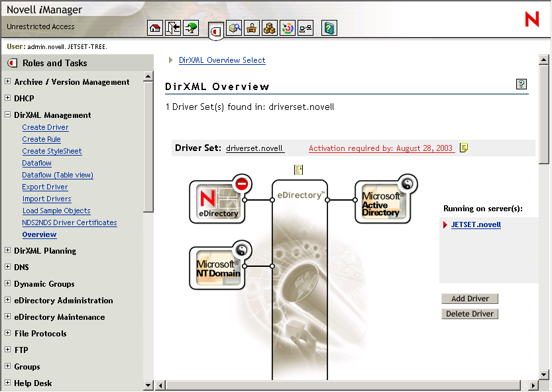This screenshot has width=552, height=392.
Task: Expand Dynamic Groups
Action: coord(7,283)
